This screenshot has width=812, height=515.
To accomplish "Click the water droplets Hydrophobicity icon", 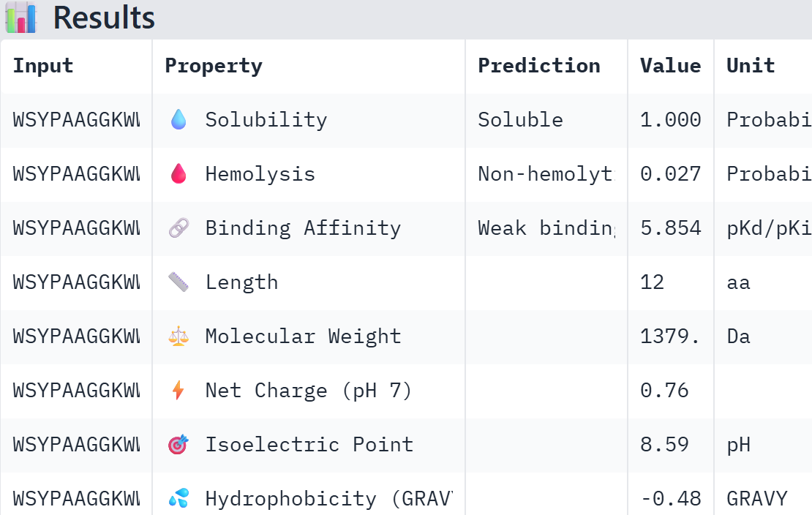I will tap(178, 499).
